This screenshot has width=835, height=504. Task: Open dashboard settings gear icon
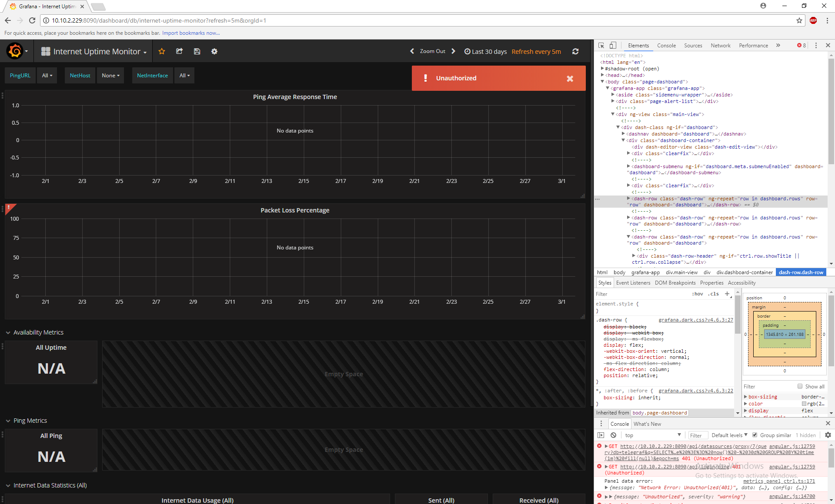point(214,51)
